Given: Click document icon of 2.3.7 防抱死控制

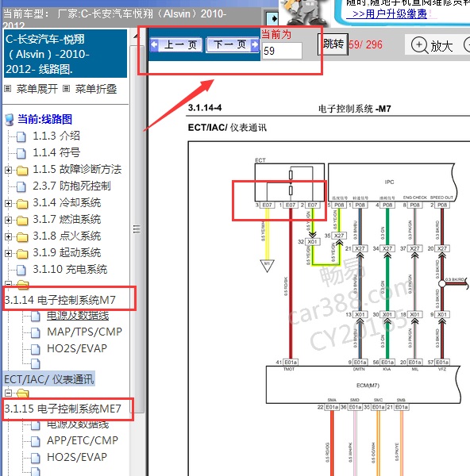Looking at the screenshot, I should (21, 186).
